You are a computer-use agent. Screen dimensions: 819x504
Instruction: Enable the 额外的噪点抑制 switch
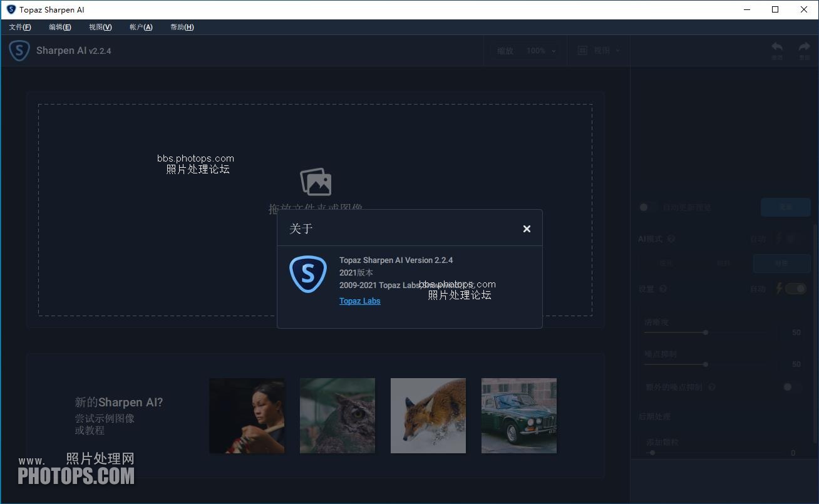pyautogui.click(x=792, y=388)
